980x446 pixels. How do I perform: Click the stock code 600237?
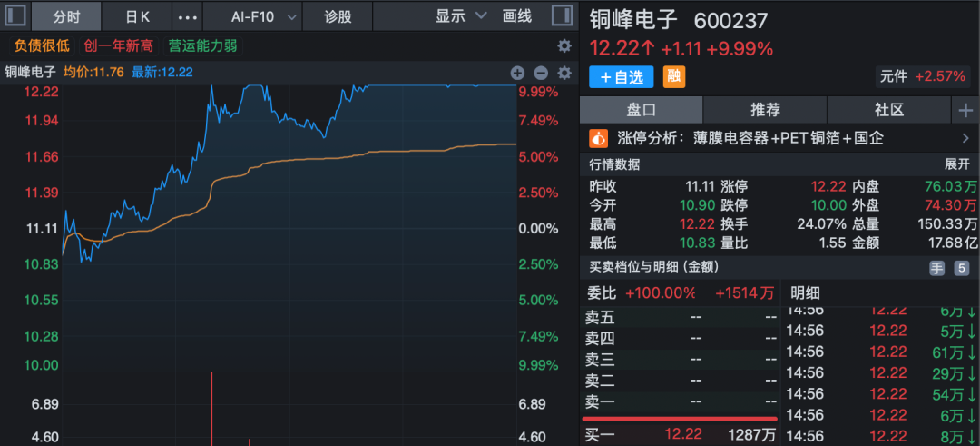pyautogui.click(x=730, y=21)
